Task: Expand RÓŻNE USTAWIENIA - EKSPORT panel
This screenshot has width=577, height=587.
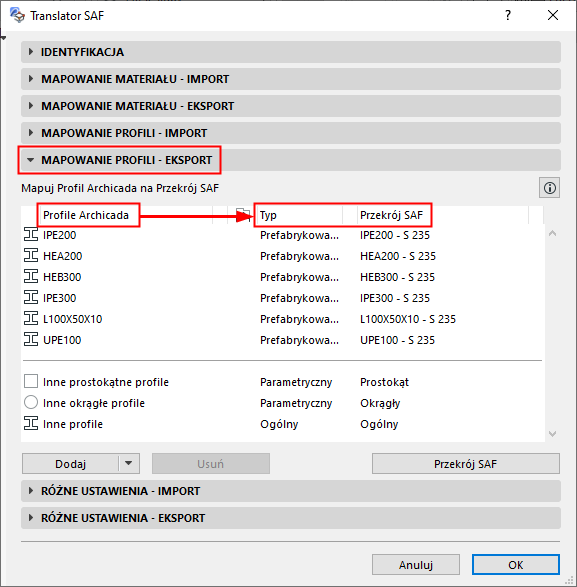Action: (x=291, y=518)
